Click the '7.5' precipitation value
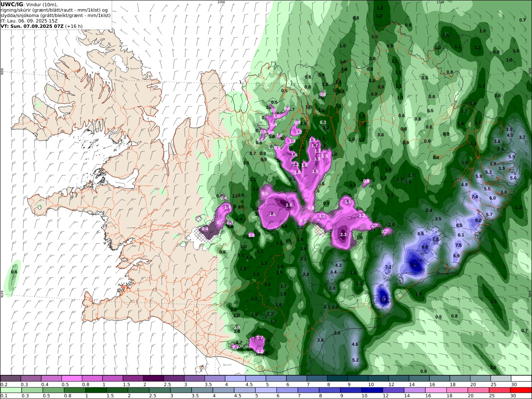 (458, 245)
